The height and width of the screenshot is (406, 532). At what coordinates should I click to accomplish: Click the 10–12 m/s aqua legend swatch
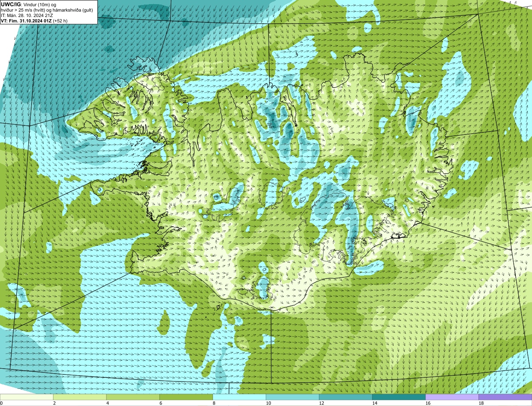click(293, 397)
